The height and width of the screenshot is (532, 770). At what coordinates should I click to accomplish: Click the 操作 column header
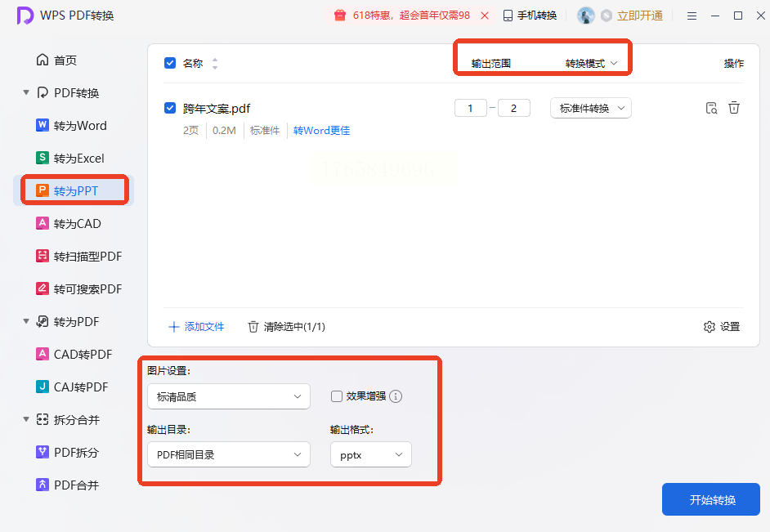(734, 63)
